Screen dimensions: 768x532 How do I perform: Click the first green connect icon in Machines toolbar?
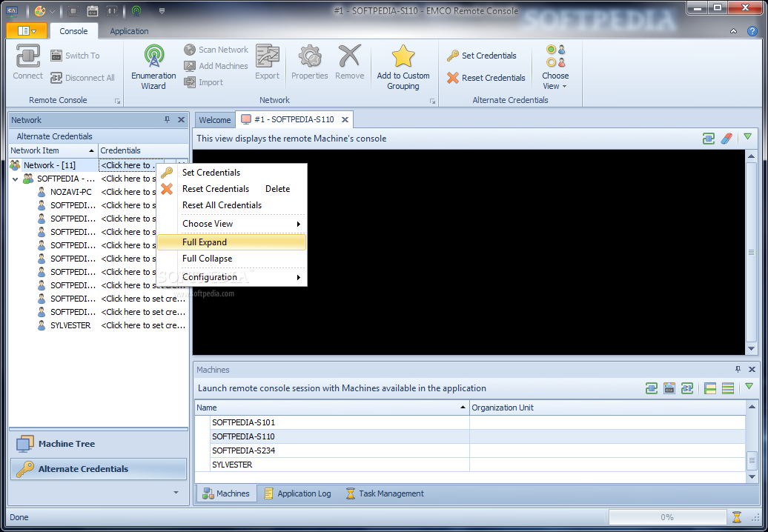coord(652,388)
